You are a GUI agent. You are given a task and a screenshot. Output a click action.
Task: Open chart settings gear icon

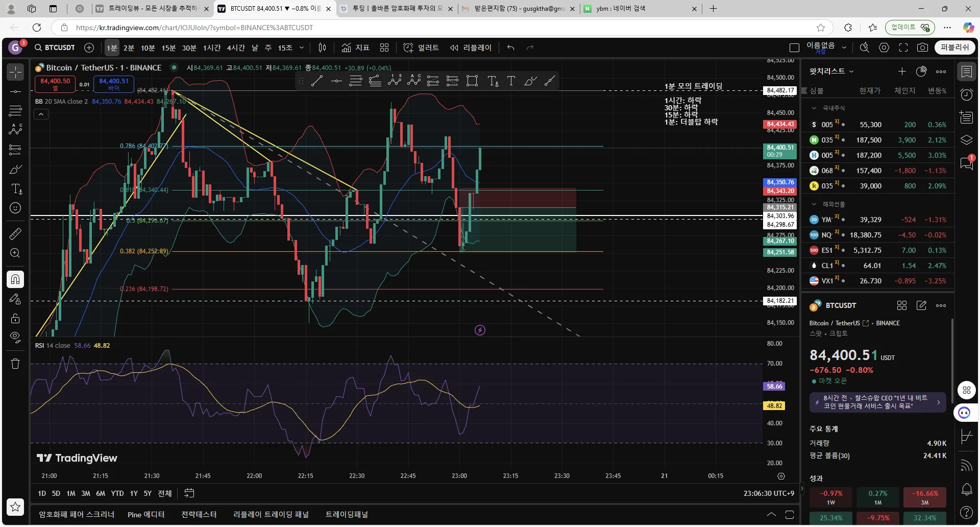click(x=884, y=47)
